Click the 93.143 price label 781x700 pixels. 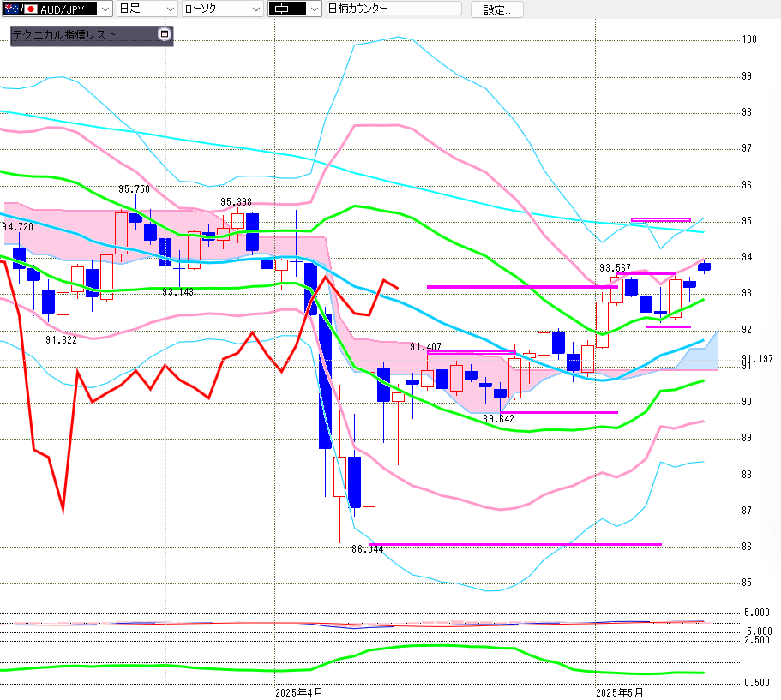177,292
